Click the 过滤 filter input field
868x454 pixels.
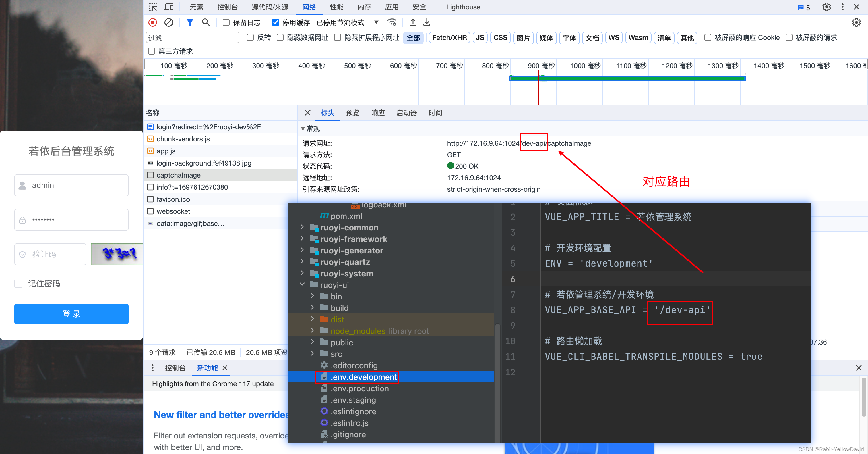tap(192, 37)
